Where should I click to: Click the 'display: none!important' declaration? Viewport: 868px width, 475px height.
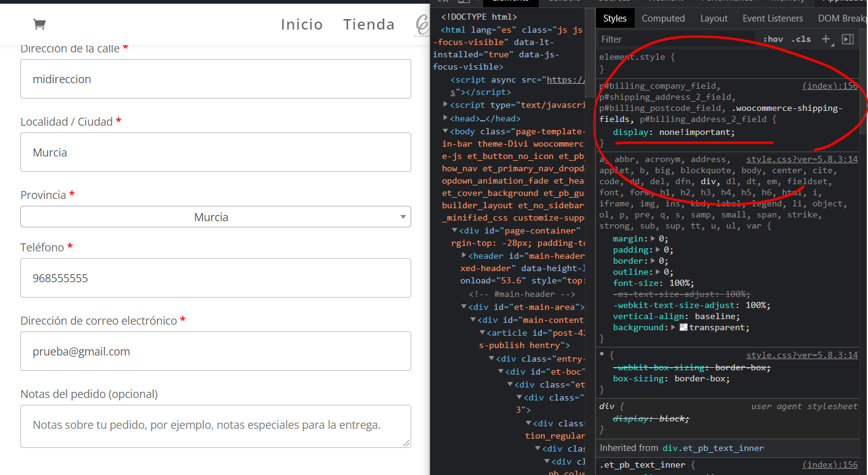click(x=674, y=132)
